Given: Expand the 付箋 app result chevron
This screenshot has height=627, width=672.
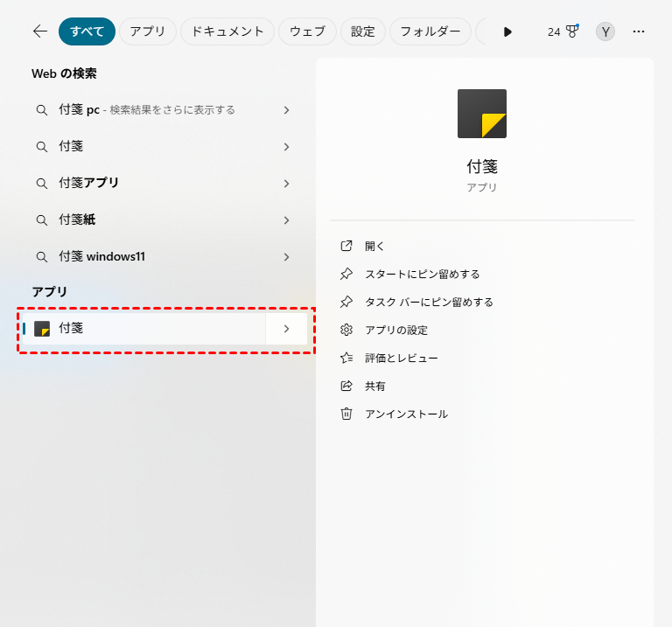Looking at the screenshot, I should (286, 329).
